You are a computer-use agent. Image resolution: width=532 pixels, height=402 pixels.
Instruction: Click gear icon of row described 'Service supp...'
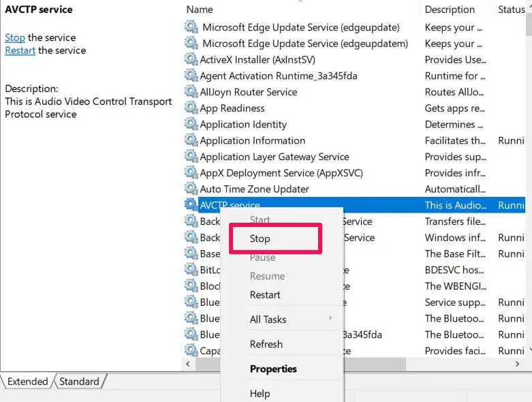(x=191, y=302)
